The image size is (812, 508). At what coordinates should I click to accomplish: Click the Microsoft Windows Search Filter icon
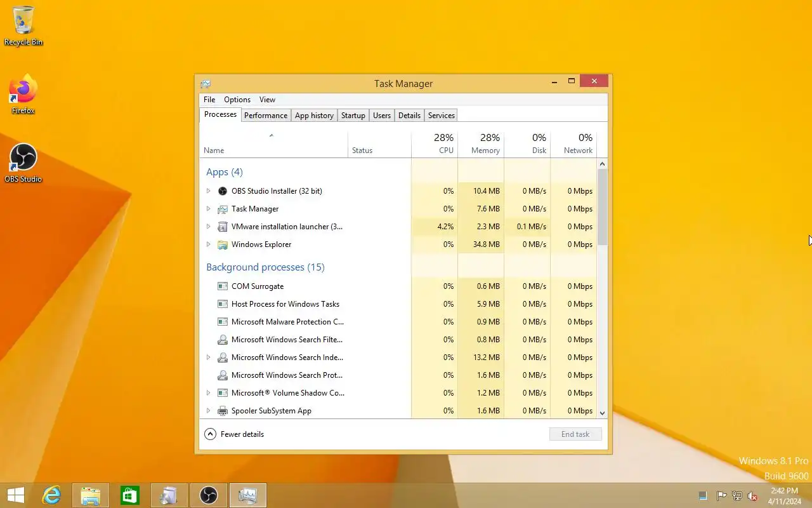tap(222, 340)
